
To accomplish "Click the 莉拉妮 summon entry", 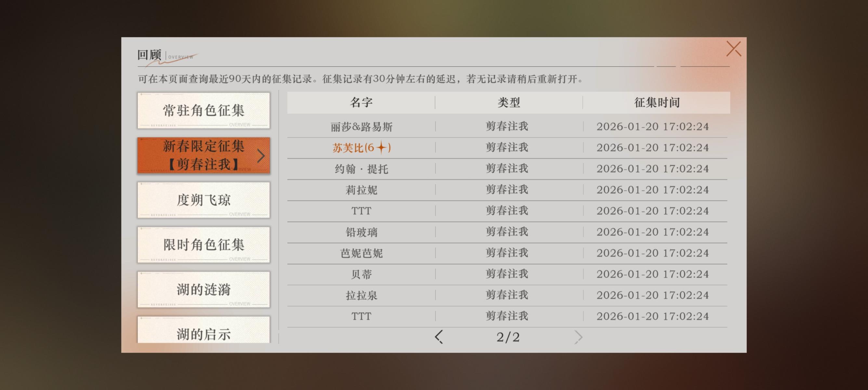I will [x=361, y=190].
